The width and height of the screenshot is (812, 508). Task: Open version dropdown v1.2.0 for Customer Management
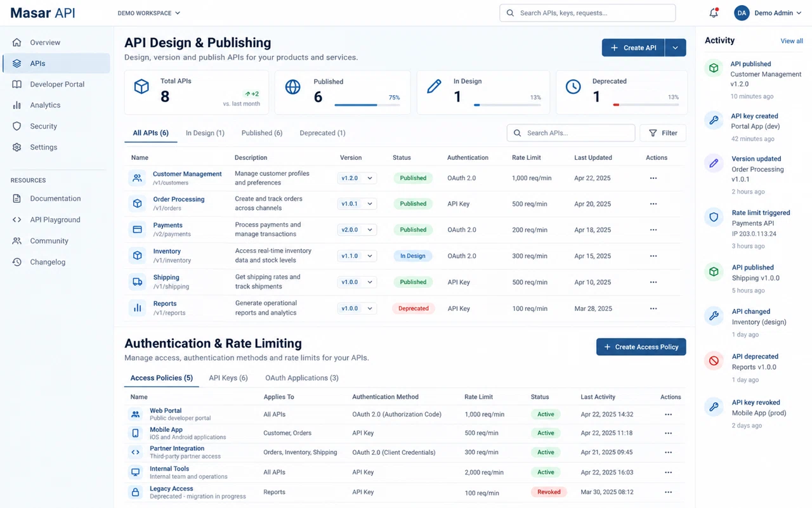click(357, 178)
